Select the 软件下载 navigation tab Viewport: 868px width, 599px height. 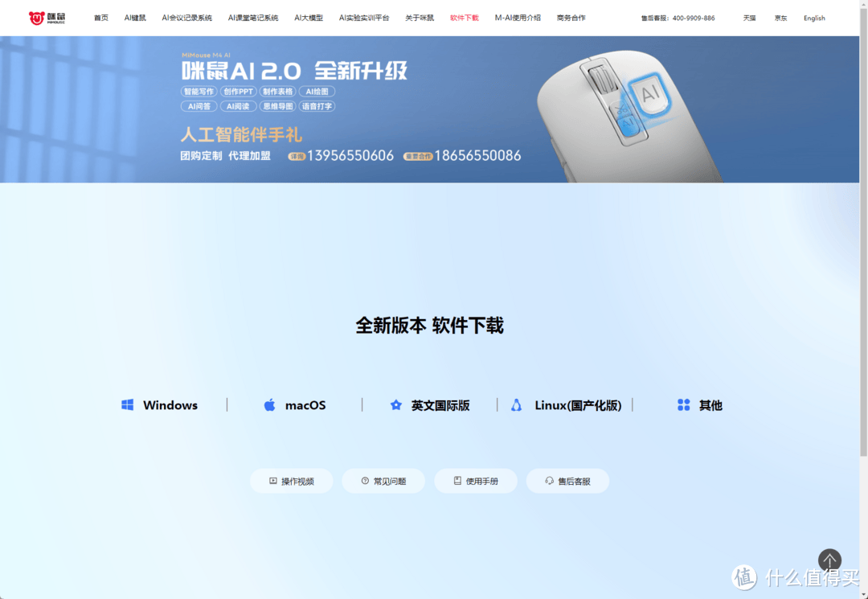click(464, 18)
